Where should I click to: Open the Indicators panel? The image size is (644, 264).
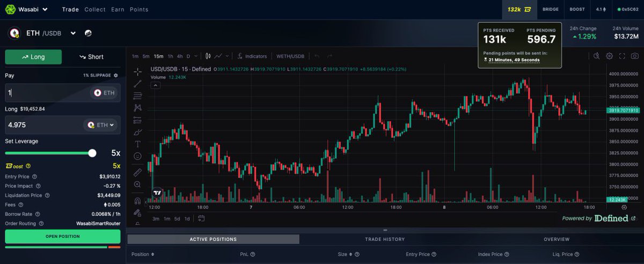(x=252, y=56)
